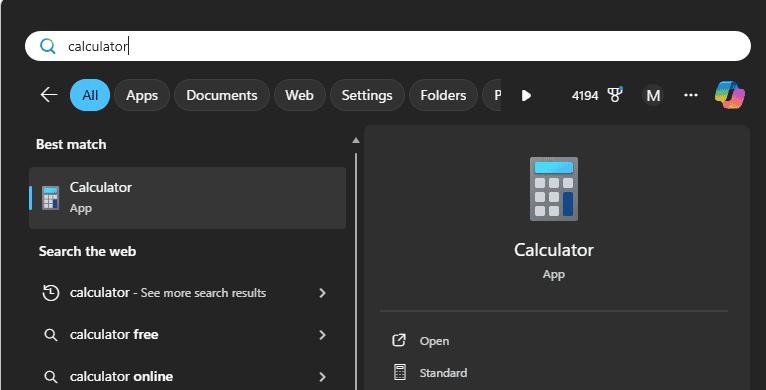Expand the 'calculator online' chevron
The image size is (766, 390).
point(322,377)
